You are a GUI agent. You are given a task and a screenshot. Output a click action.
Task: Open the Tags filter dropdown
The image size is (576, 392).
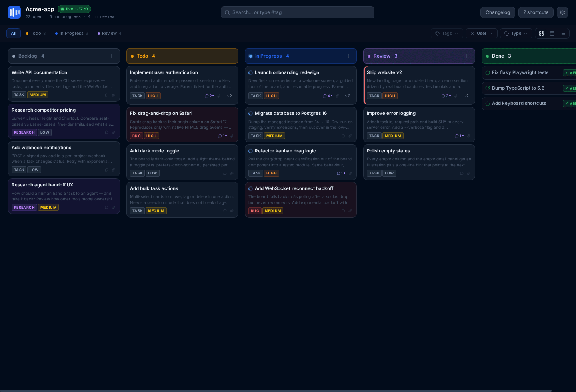[x=447, y=34]
